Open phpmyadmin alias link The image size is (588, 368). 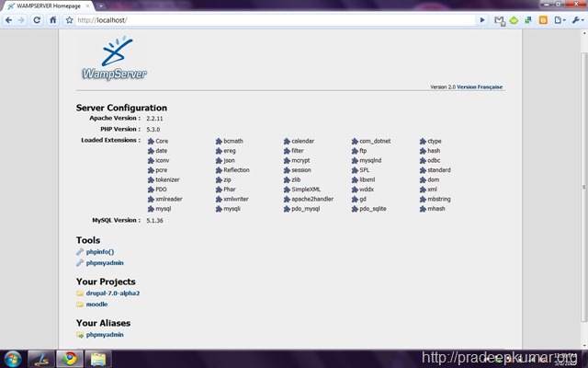(105, 335)
